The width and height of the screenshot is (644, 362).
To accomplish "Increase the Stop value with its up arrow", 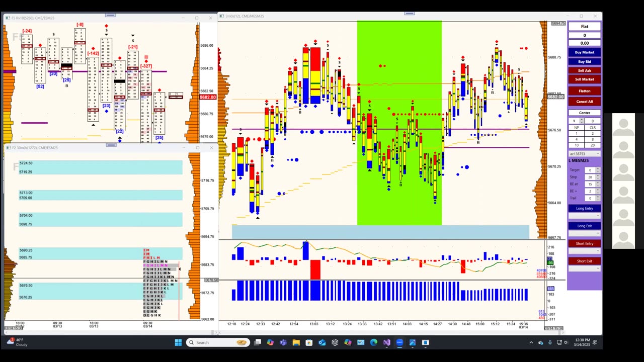I will [x=598, y=175].
